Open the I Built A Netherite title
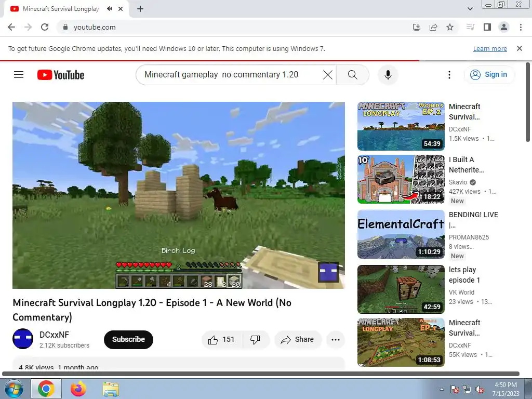The width and height of the screenshot is (532, 399). tap(467, 165)
